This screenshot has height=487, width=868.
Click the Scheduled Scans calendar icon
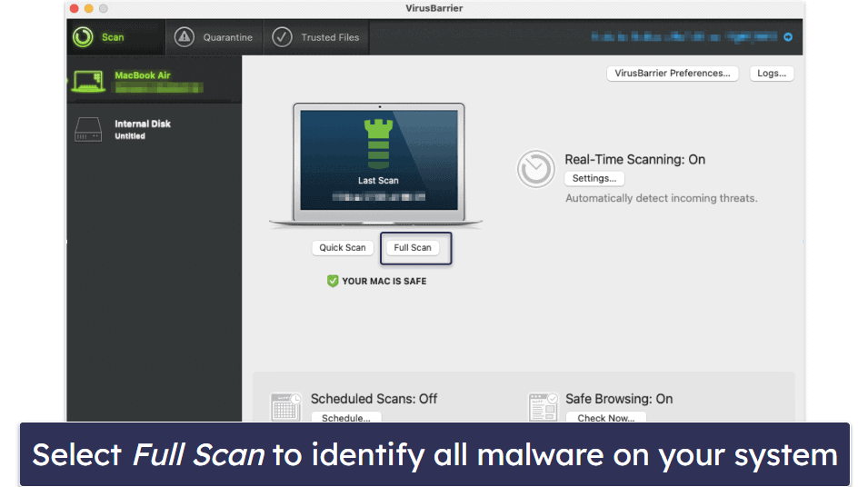285,407
